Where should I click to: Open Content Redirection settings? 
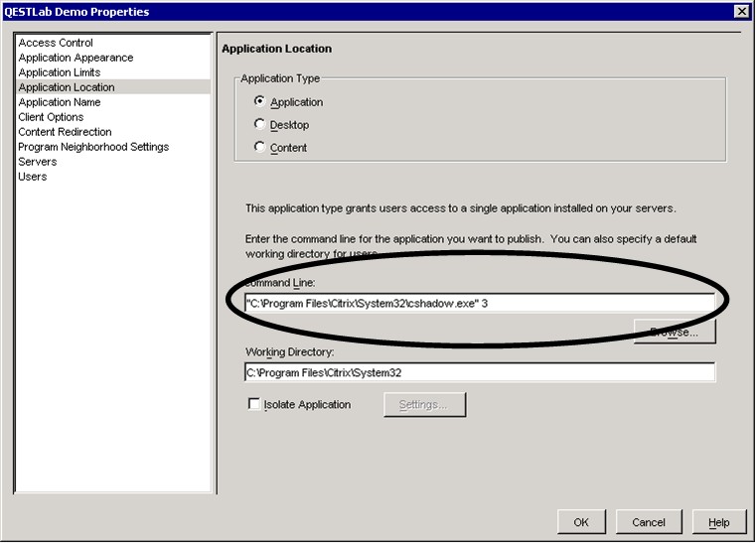(x=65, y=132)
